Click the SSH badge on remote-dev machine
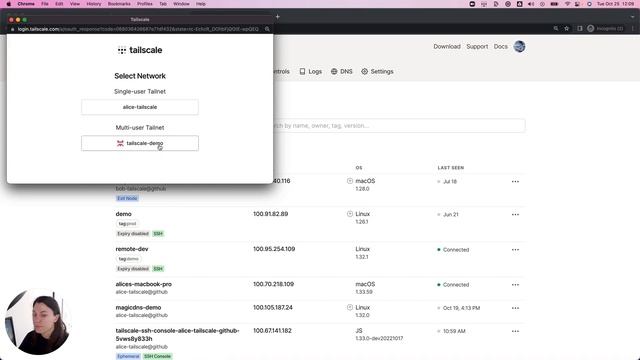This screenshot has height=360, width=640. [x=158, y=269]
